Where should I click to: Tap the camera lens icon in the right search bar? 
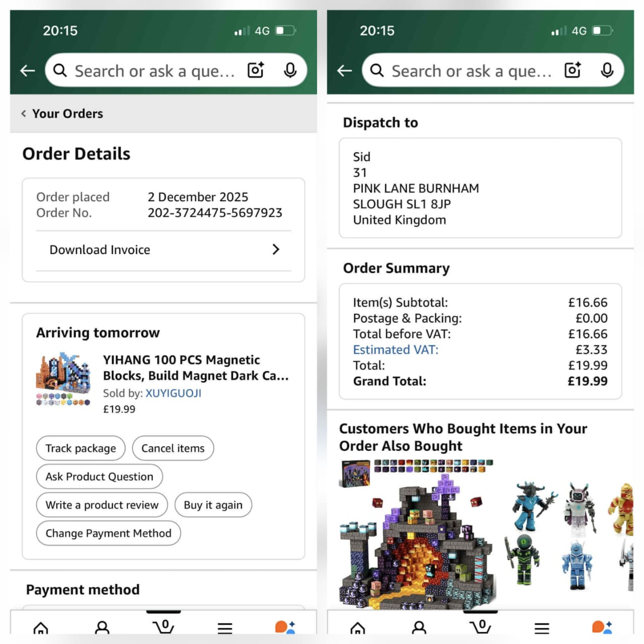tap(573, 70)
